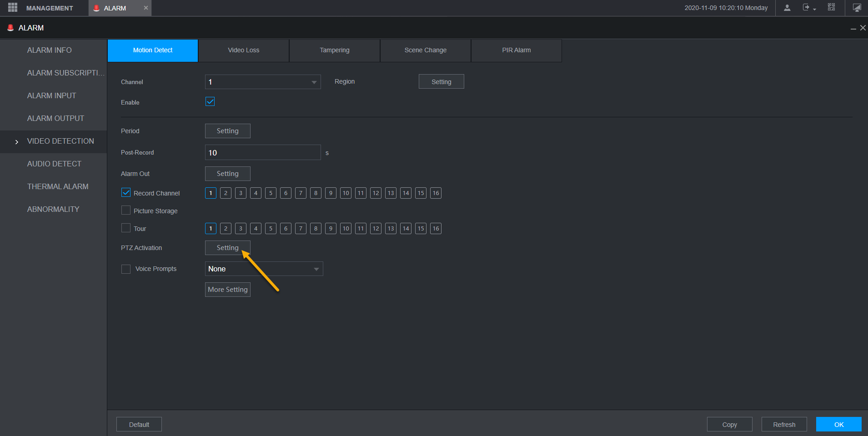Screen dimensions: 868x436
Task: Enable the Voice Prompts checkbox
Action: coord(126,269)
